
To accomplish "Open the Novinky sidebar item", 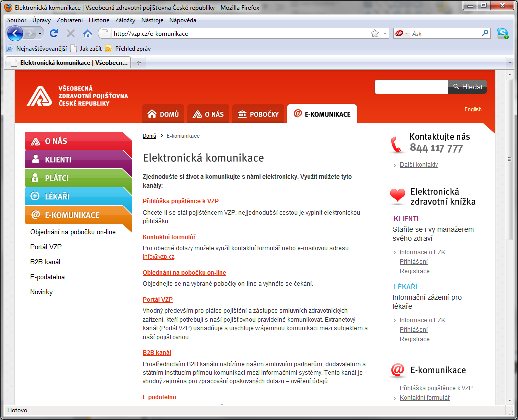I will pos(42,292).
